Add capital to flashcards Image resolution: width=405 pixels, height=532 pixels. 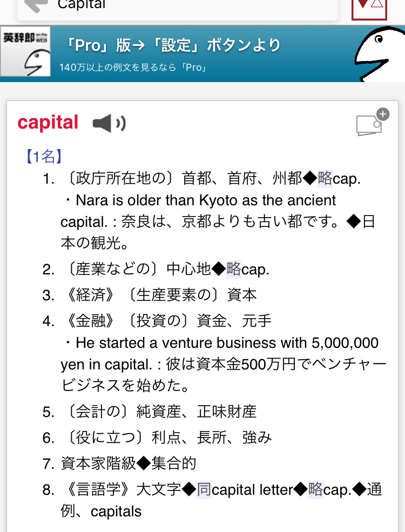click(x=373, y=122)
